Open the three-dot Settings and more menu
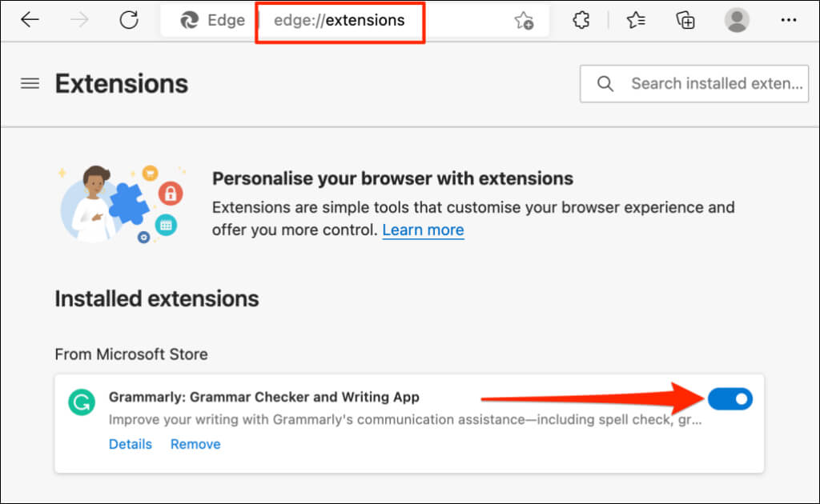Image resolution: width=820 pixels, height=504 pixels. coord(789,21)
